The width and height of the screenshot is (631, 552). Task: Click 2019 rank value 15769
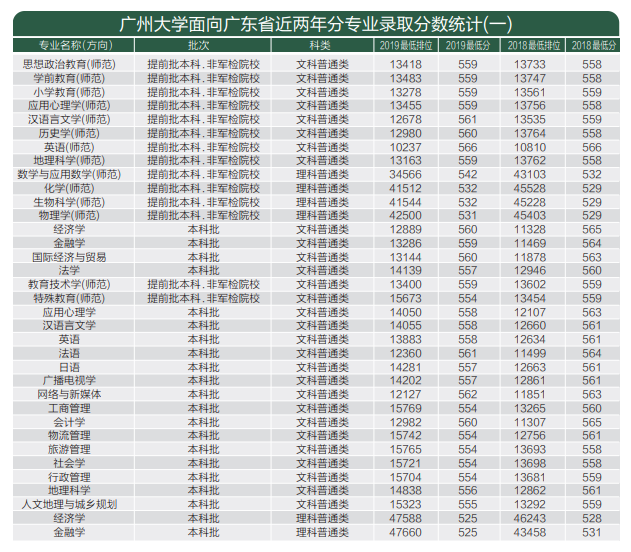pos(406,408)
